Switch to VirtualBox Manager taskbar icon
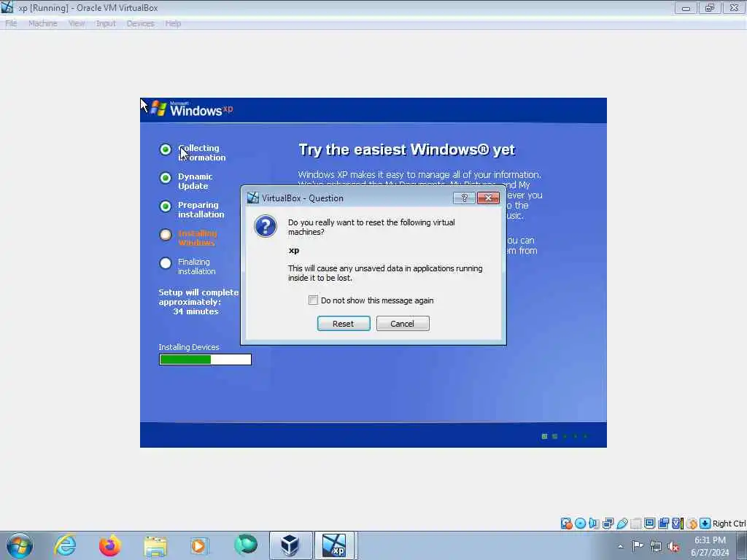747x560 pixels. click(290, 545)
